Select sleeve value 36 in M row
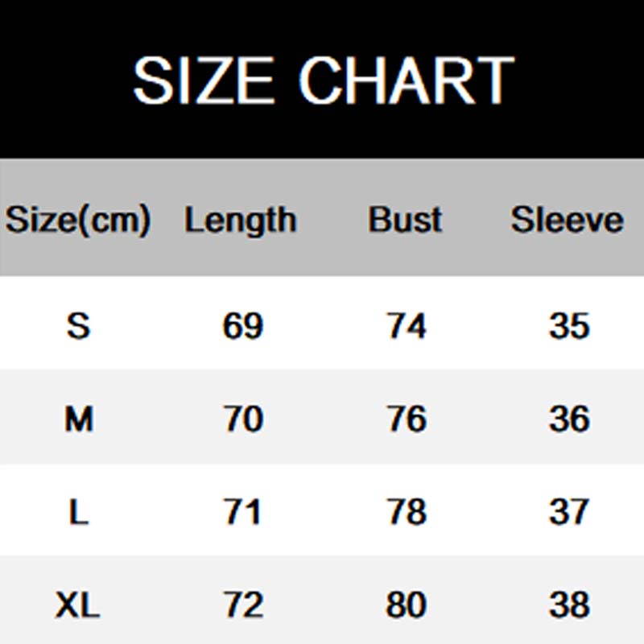The height and width of the screenshot is (644, 644). click(x=569, y=419)
